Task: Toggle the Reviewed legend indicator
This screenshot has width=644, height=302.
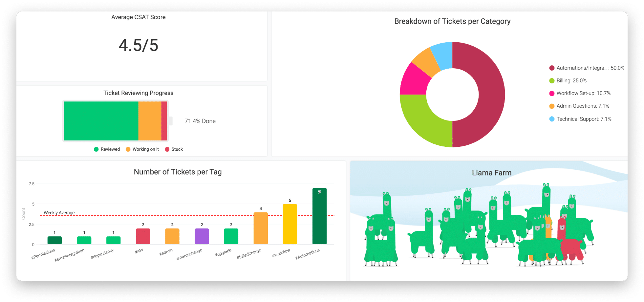Action: pyautogui.click(x=96, y=149)
